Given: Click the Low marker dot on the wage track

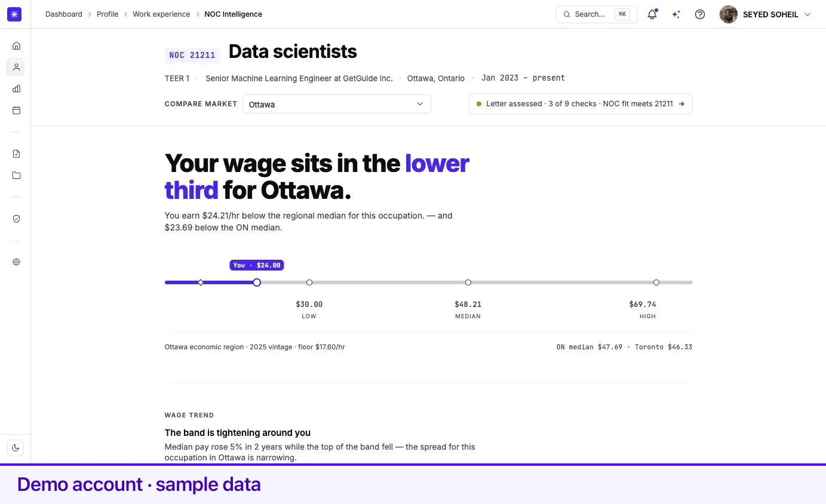Looking at the screenshot, I should tap(309, 282).
